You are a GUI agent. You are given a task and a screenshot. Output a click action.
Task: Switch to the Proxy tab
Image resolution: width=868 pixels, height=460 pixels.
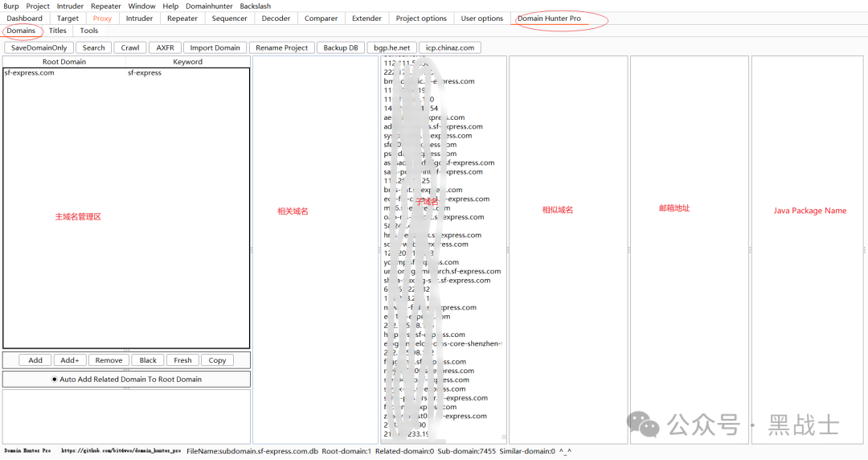point(102,18)
